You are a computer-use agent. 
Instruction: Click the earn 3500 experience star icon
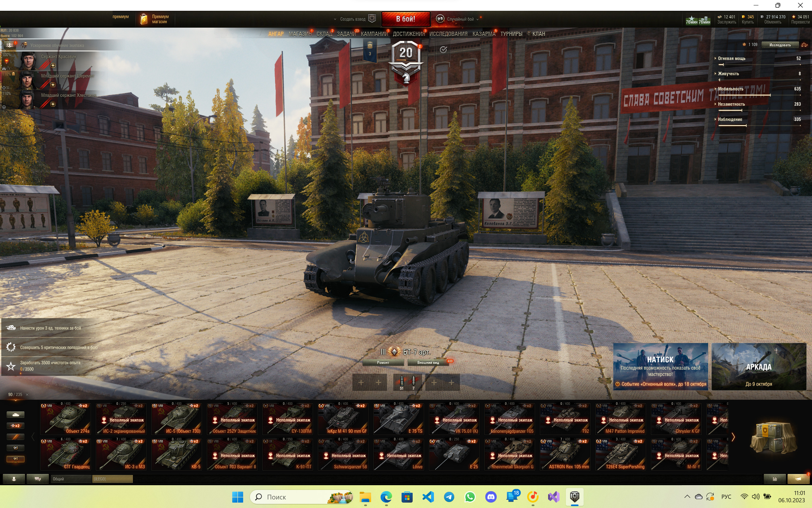coord(11,366)
